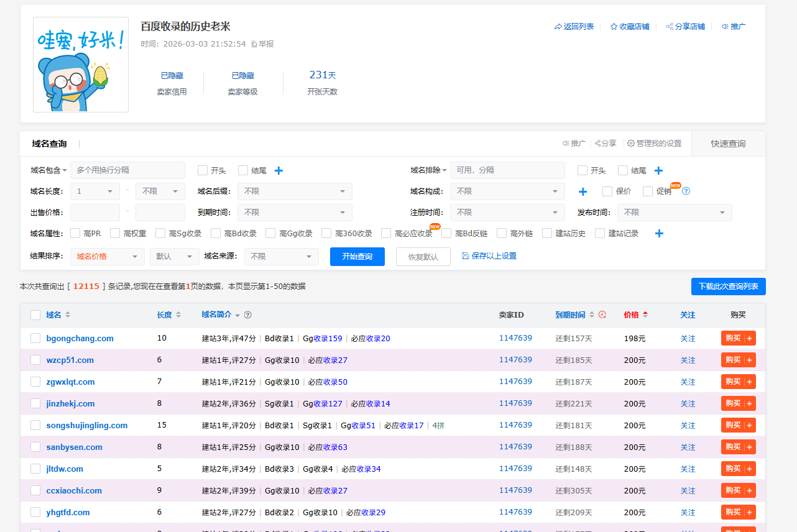Expand the 域名来源 dropdown

(281, 257)
